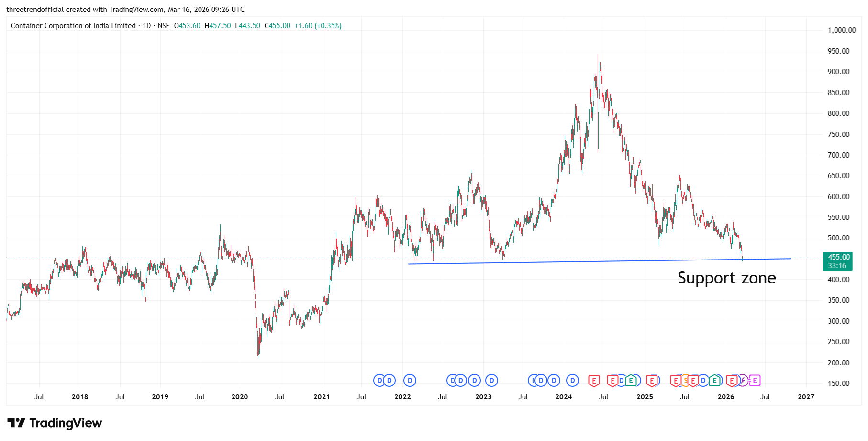Image resolution: width=868 pixels, height=441 pixels.
Task: Click the NSE exchange label in the legend
Action: pyautogui.click(x=164, y=26)
